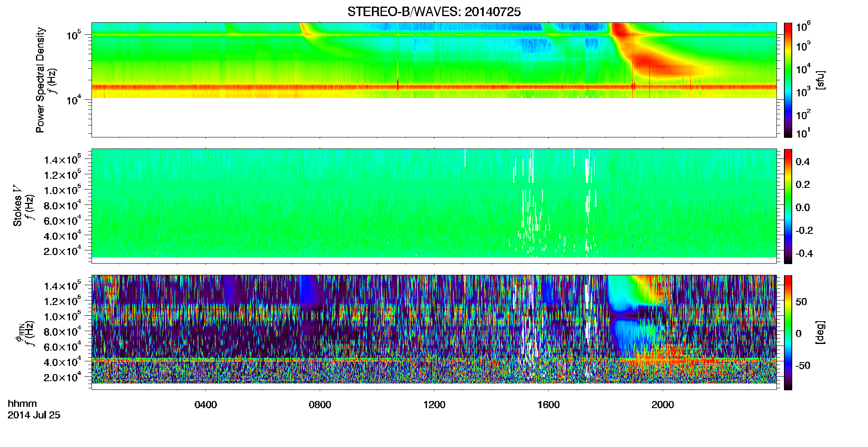Click the 1.0×10^5 tick in the Stokes V panel

[x=63, y=190]
